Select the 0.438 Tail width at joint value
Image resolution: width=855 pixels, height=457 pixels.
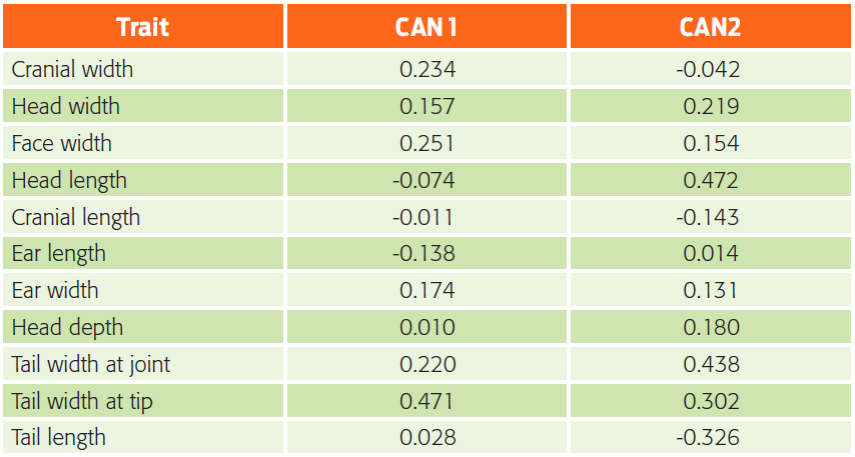tap(711, 364)
